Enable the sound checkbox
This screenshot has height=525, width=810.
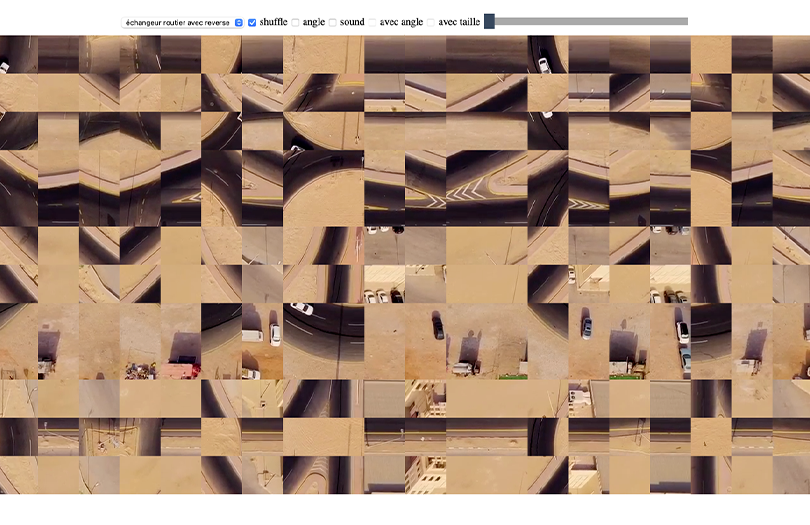pos(333,22)
